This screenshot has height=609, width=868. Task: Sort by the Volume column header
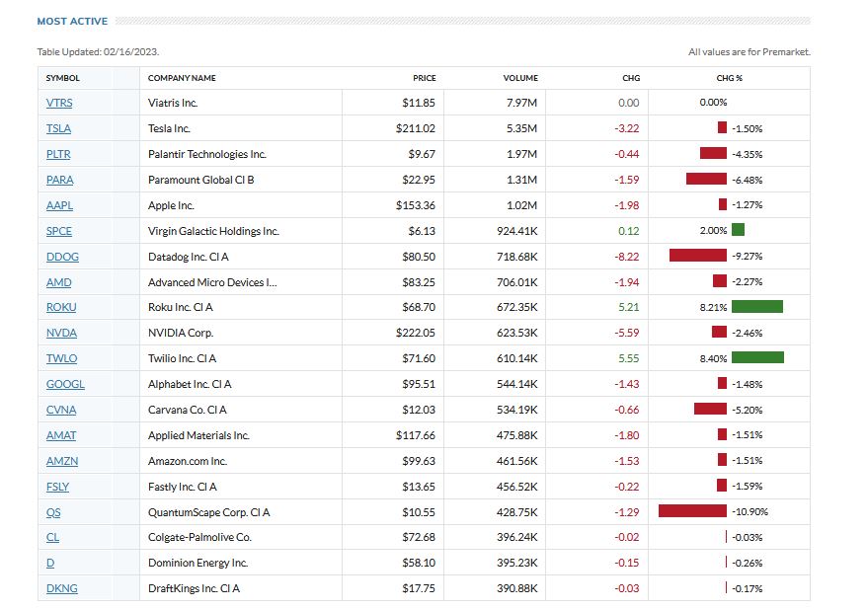pyautogui.click(x=520, y=78)
